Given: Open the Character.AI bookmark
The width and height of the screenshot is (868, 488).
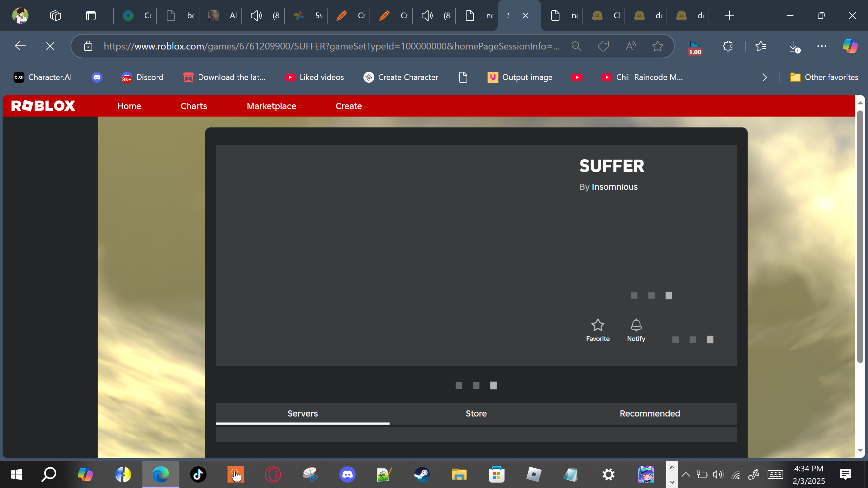Looking at the screenshot, I should coord(43,77).
